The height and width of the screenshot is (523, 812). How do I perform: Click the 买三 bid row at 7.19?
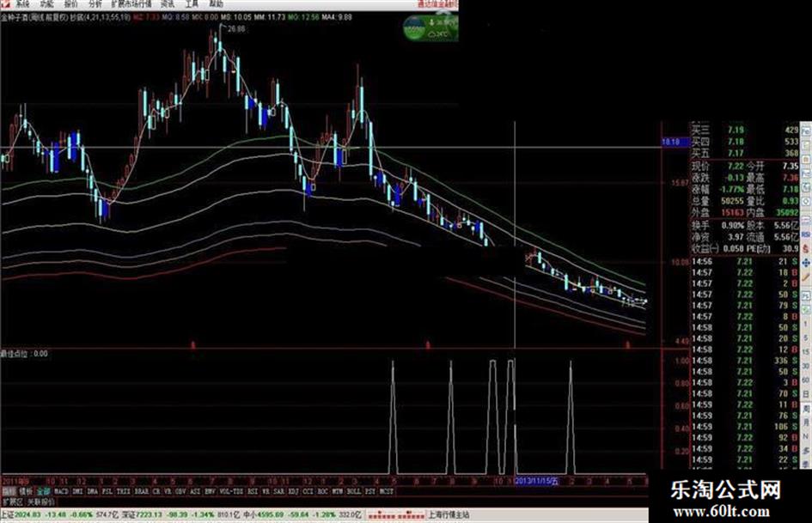(745, 130)
